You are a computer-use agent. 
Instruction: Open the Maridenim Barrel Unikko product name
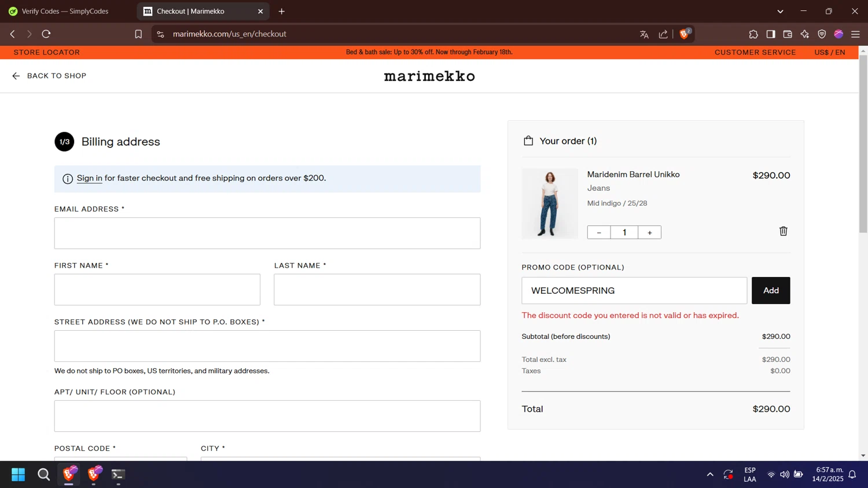pos(633,174)
